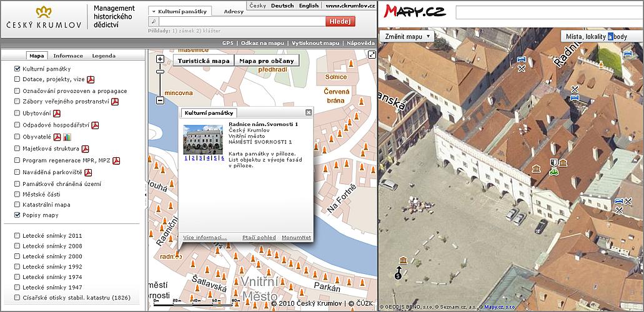This screenshot has width=644, height=312.
Task: Open www.ckrumlov.cz link
Action: 350,6
